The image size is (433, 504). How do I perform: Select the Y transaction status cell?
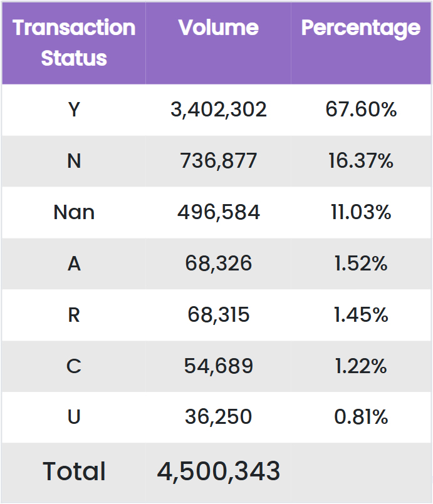(x=74, y=110)
